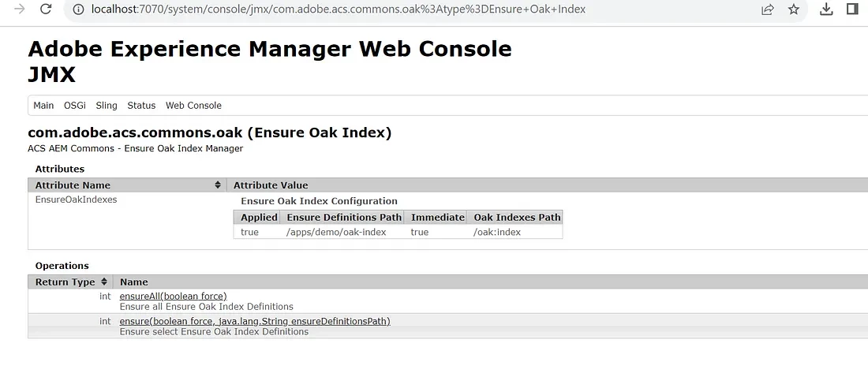View site information icon in address bar
The height and width of the screenshot is (377, 868).
click(78, 9)
